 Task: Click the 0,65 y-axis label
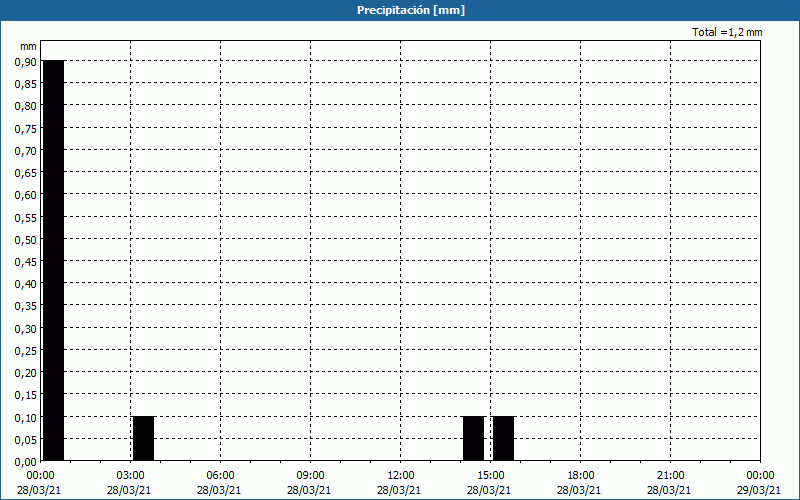pyautogui.click(x=26, y=173)
